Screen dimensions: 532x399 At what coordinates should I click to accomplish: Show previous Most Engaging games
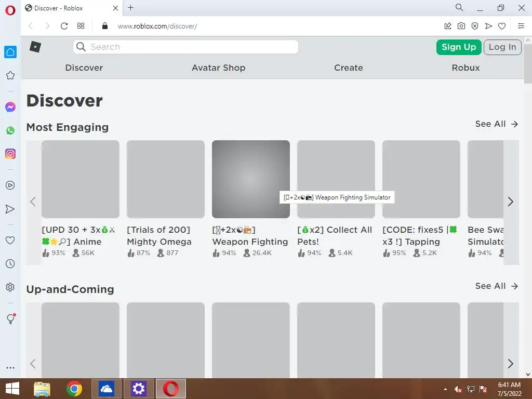click(33, 202)
